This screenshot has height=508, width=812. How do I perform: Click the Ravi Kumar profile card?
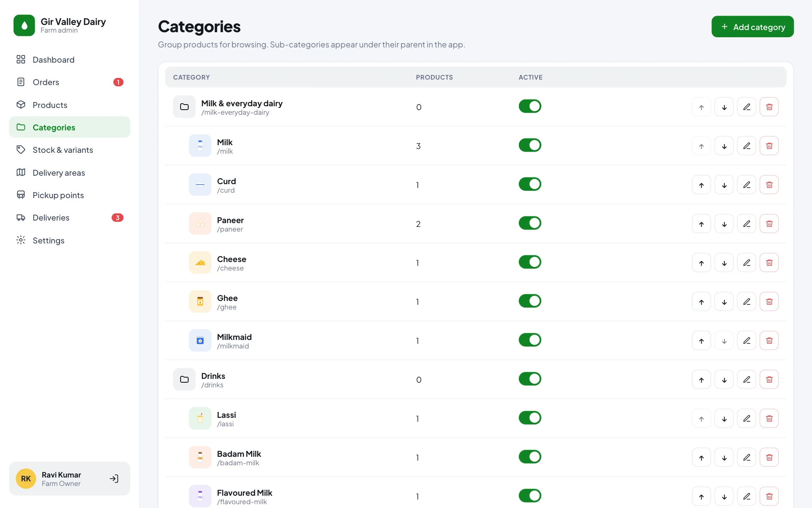pos(70,479)
